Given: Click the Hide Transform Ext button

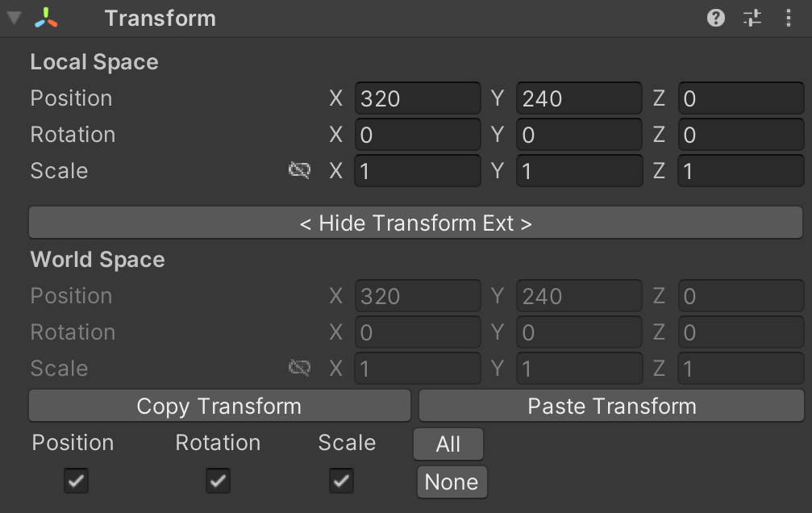Looking at the screenshot, I should (415, 223).
